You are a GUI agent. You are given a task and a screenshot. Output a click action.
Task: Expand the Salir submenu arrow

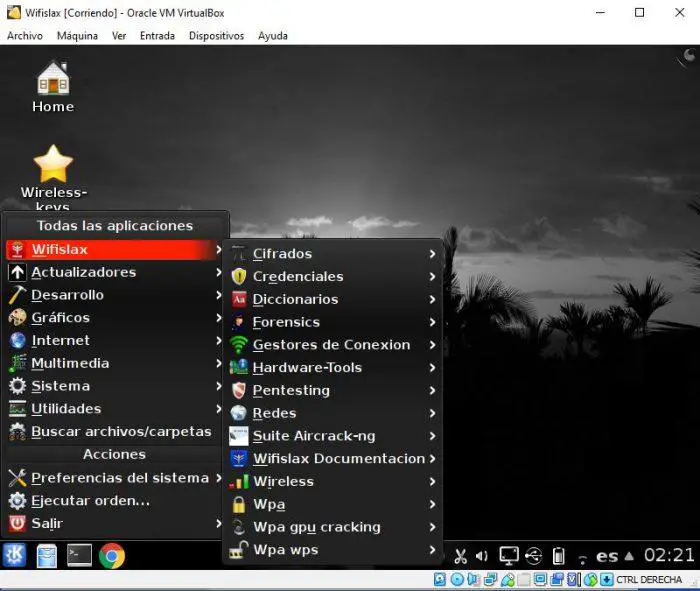pyautogui.click(x=218, y=523)
